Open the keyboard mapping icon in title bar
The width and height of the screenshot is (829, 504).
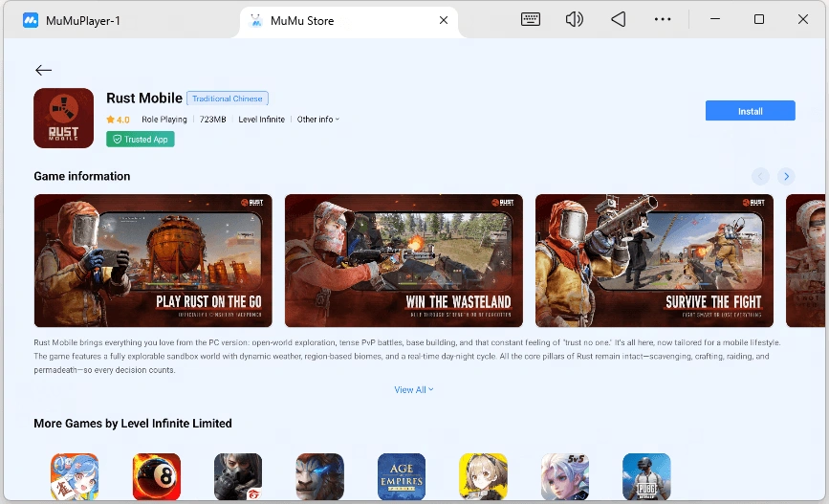pos(531,19)
